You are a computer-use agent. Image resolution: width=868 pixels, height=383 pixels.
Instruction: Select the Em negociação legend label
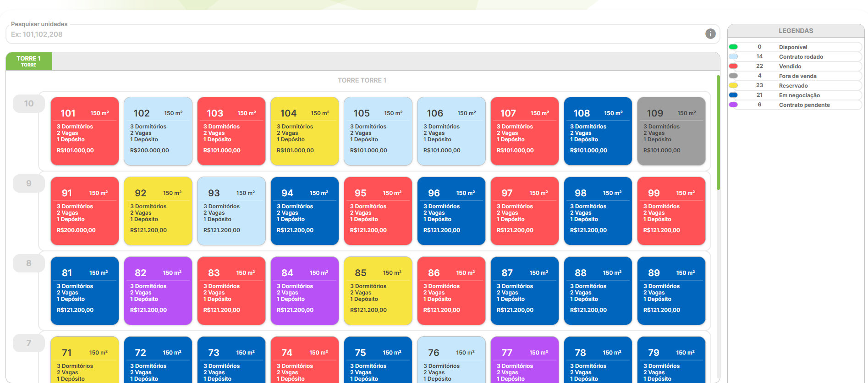click(x=799, y=95)
